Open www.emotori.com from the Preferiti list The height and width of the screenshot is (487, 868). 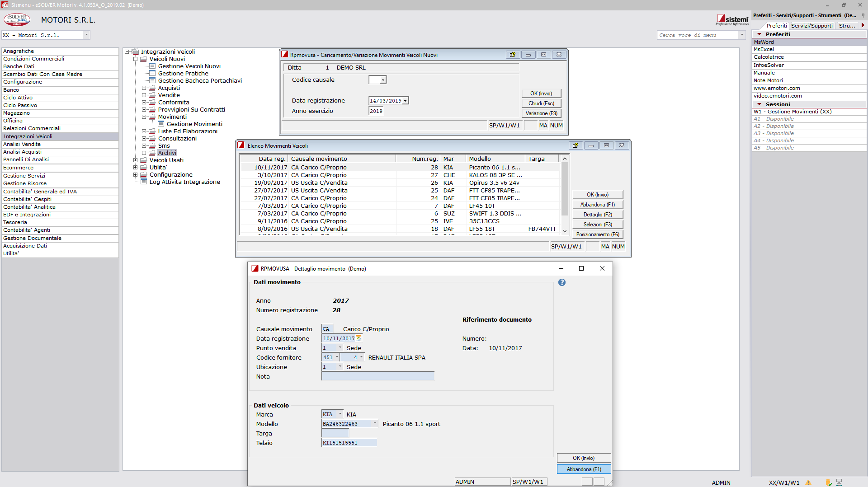coord(809,88)
